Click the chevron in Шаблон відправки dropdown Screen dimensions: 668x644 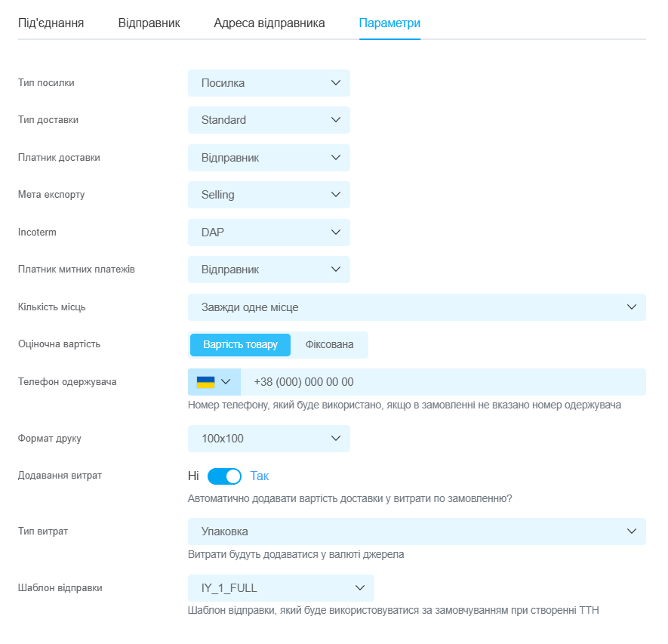click(360, 588)
